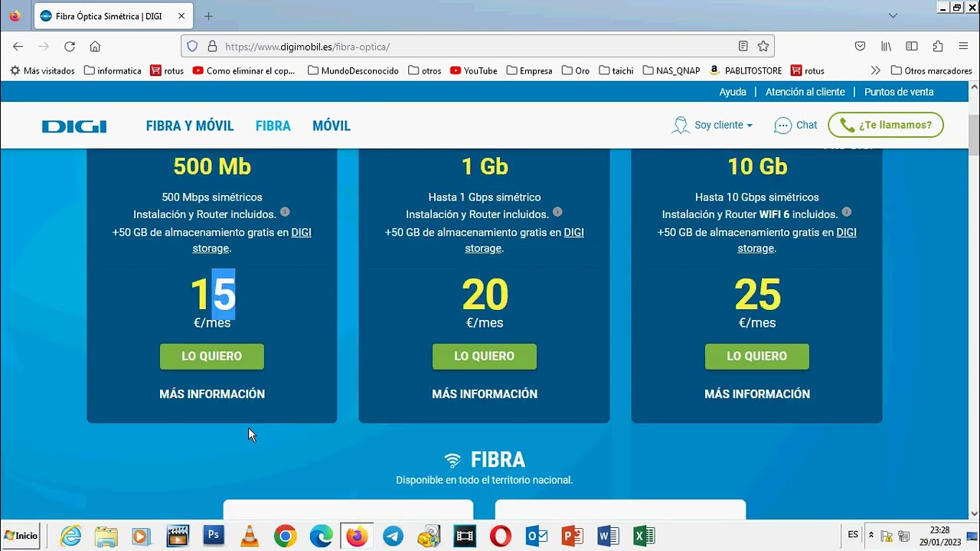Open the NAS_QNAP bookmarks folder

tap(671, 70)
